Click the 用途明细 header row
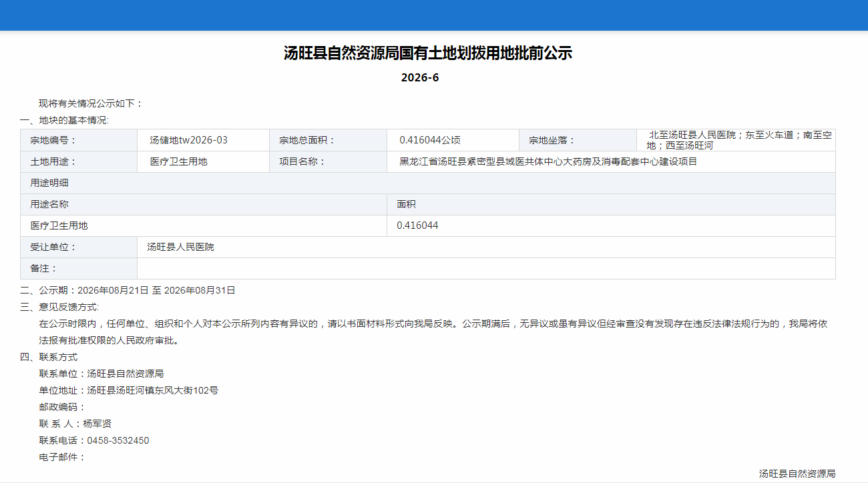Screen dimensions: 868x483 (x=428, y=183)
